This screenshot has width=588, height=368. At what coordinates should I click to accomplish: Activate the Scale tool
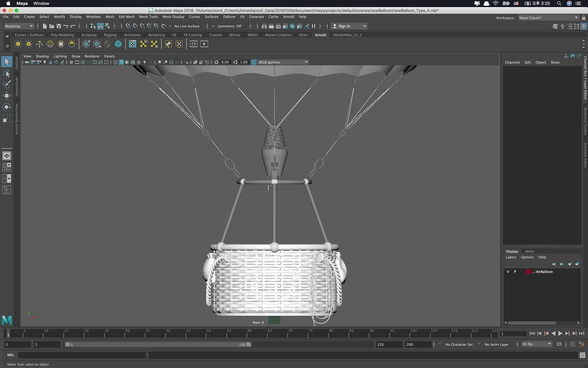(x=7, y=118)
